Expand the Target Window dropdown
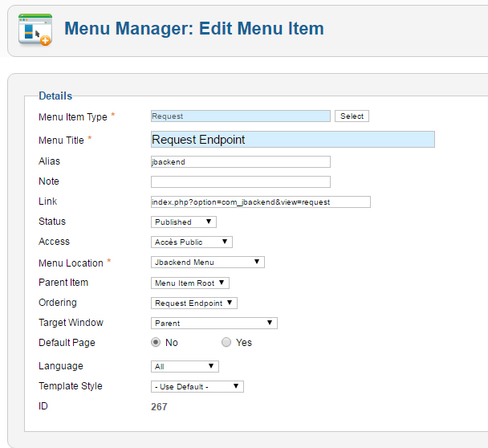The height and width of the screenshot is (448, 488). [214, 324]
